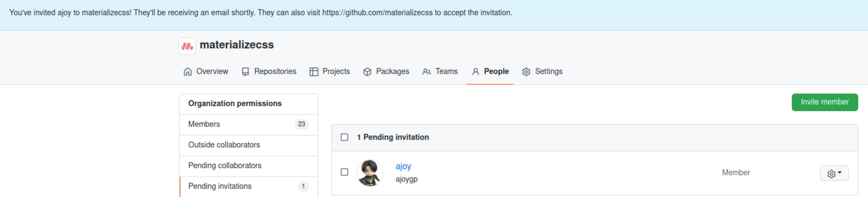Image resolution: width=868 pixels, height=197 pixels.
Task: Click the Projects table icon
Action: coord(314,72)
